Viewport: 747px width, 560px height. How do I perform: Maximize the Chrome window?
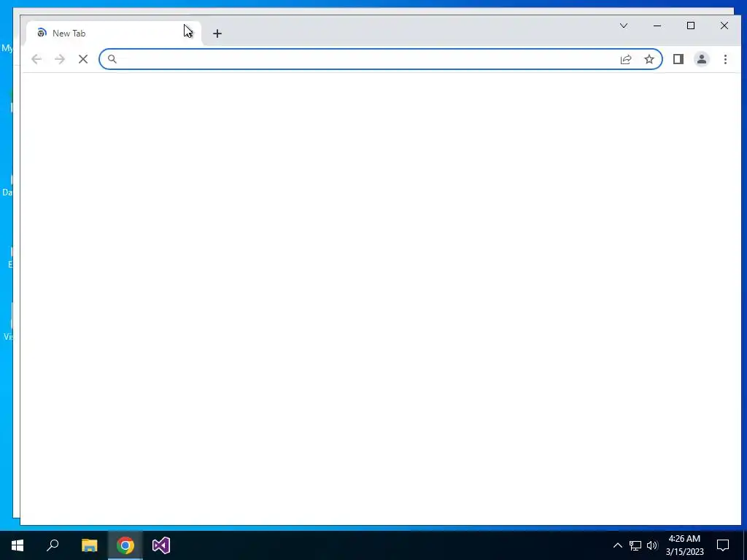[x=691, y=26]
